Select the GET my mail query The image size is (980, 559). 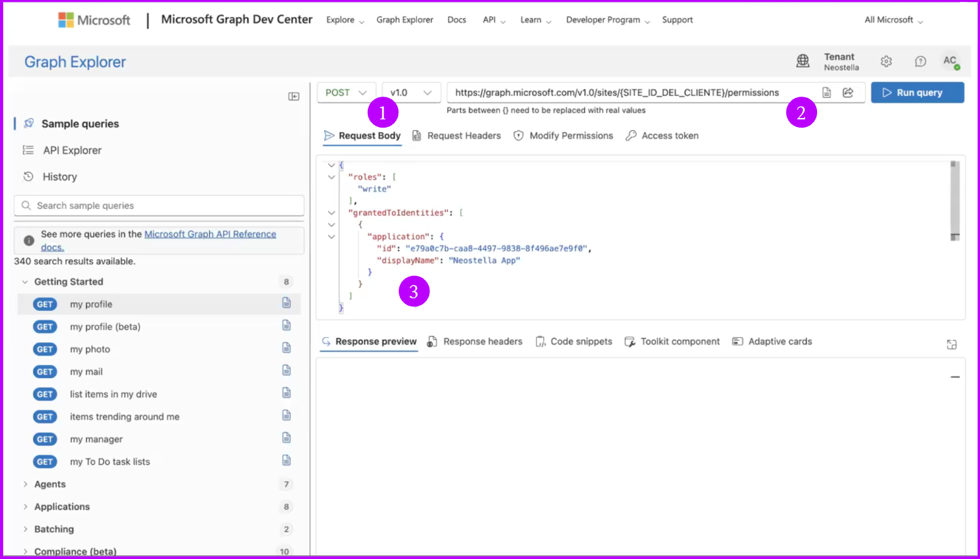(159, 371)
